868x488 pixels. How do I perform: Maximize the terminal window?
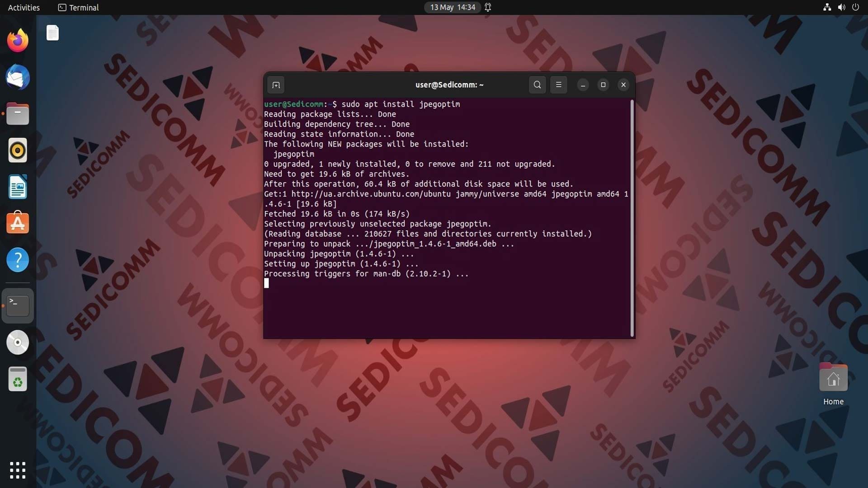click(x=603, y=84)
